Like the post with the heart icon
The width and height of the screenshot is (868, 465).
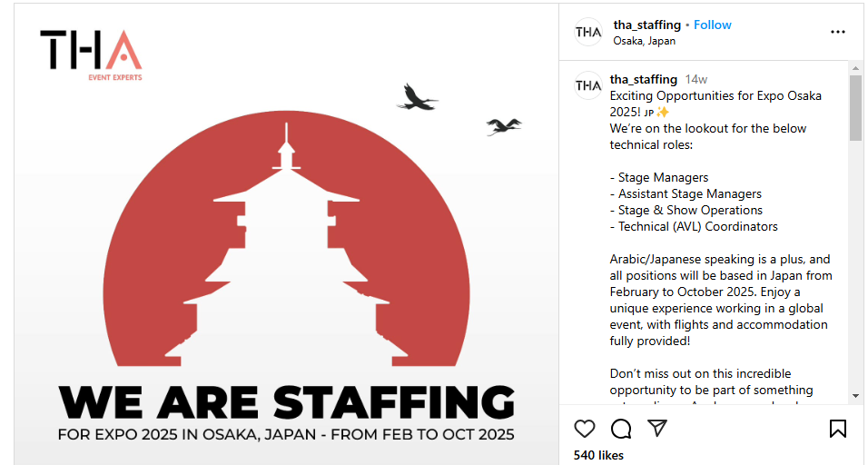pos(585,429)
